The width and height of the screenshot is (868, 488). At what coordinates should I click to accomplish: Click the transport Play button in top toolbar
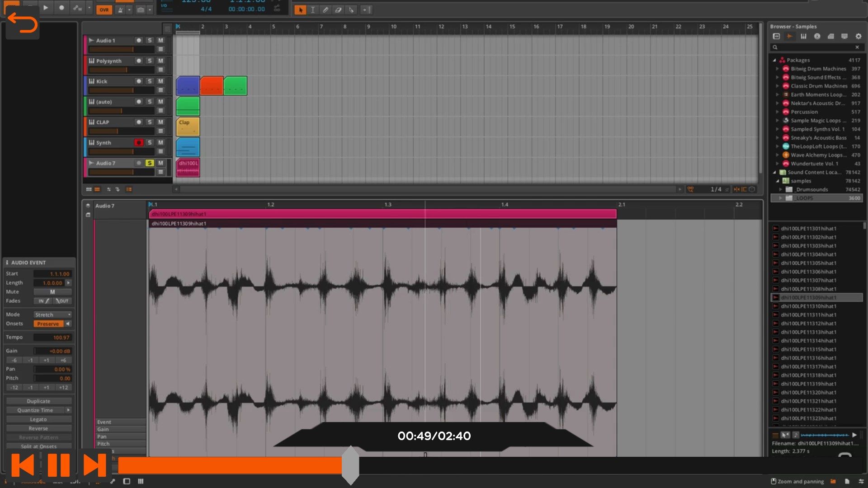[46, 8]
